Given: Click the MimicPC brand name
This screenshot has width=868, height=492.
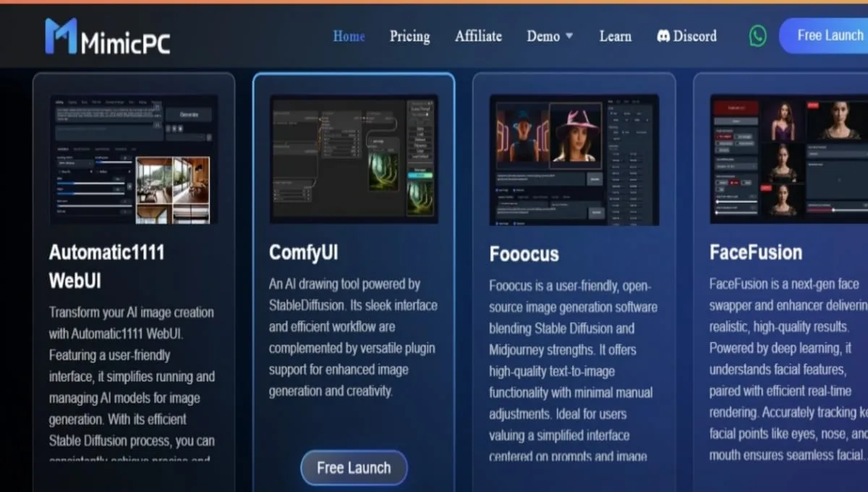Looking at the screenshot, I should click(126, 44).
